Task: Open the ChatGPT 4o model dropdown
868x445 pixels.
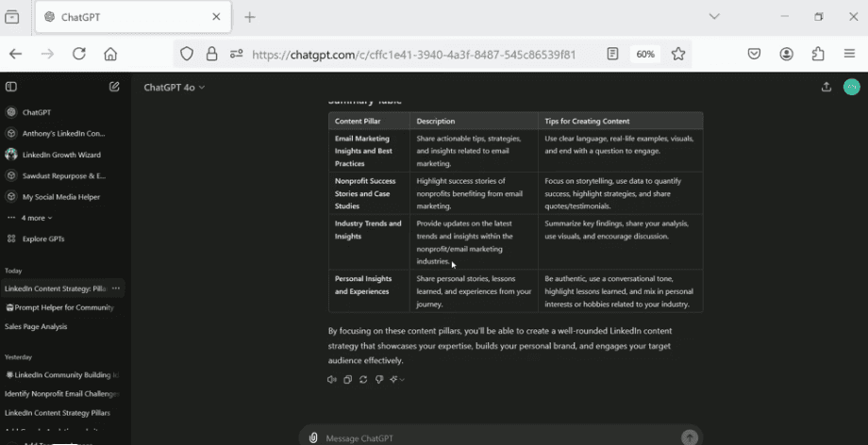Action: pos(174,87)
